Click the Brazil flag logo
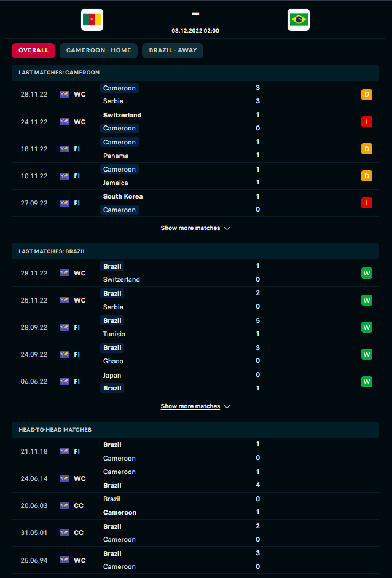 pos(299,20)
